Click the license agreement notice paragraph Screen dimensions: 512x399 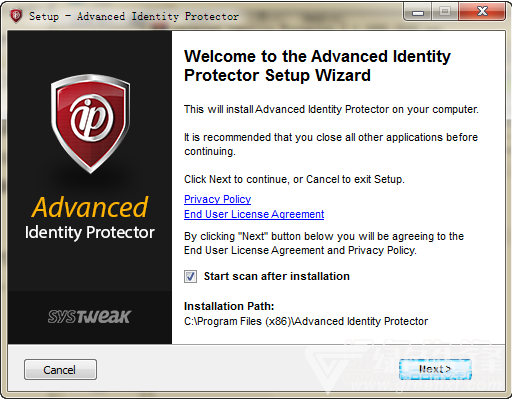click(324, 243)
